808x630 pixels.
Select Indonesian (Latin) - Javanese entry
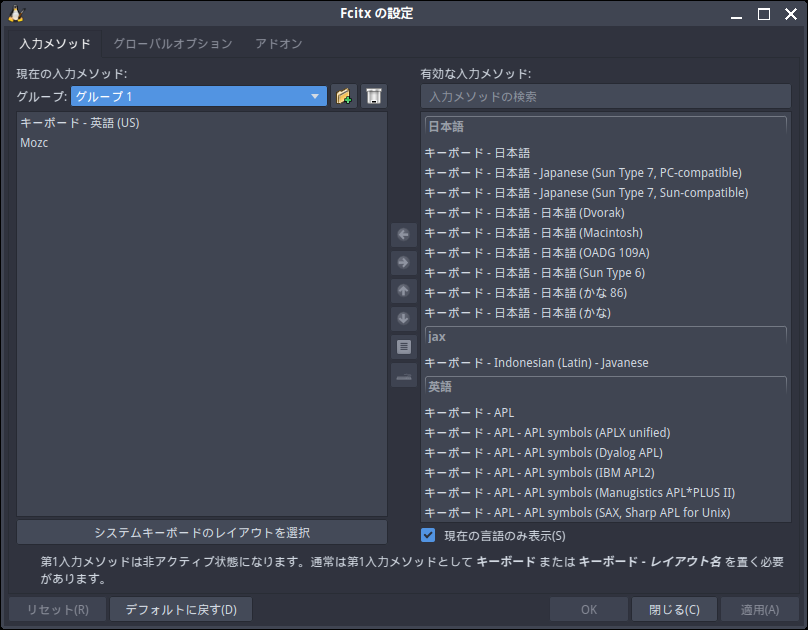(605, 363)
